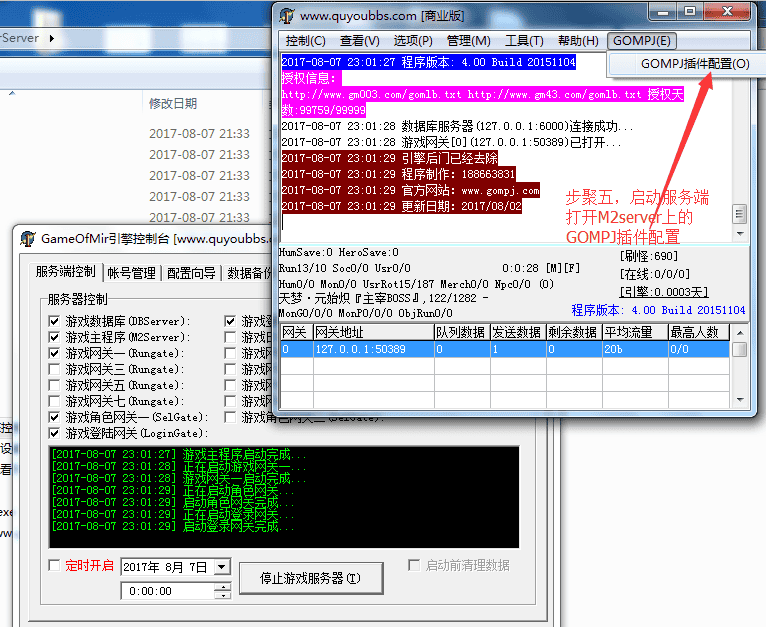Click the 停止游戏服务器(T) button
Viewport: 766px width, 627px height.
(x=311, y=579)
